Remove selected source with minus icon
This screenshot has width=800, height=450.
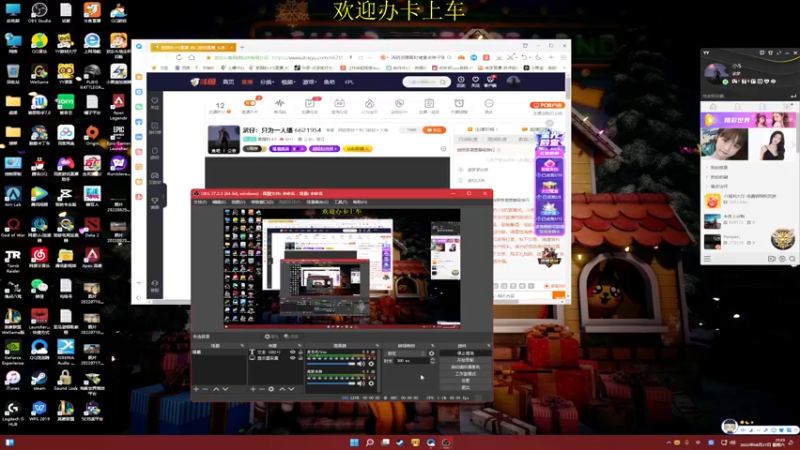coord(262,389)
